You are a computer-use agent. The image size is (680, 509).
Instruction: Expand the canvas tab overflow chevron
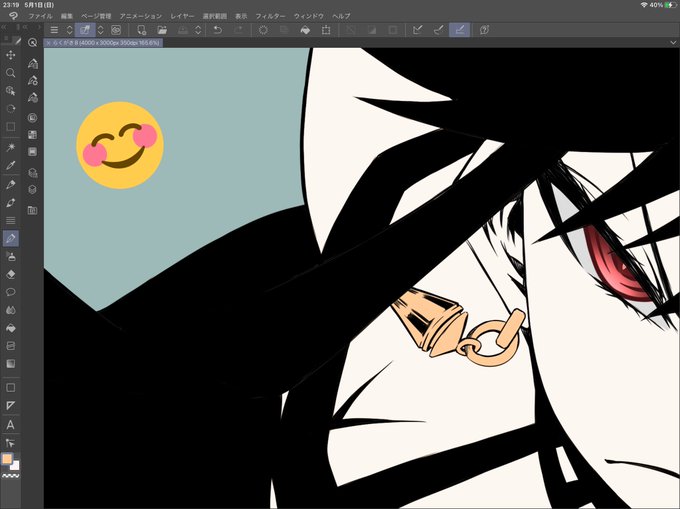pyautogui.click(x=673, y=42)
